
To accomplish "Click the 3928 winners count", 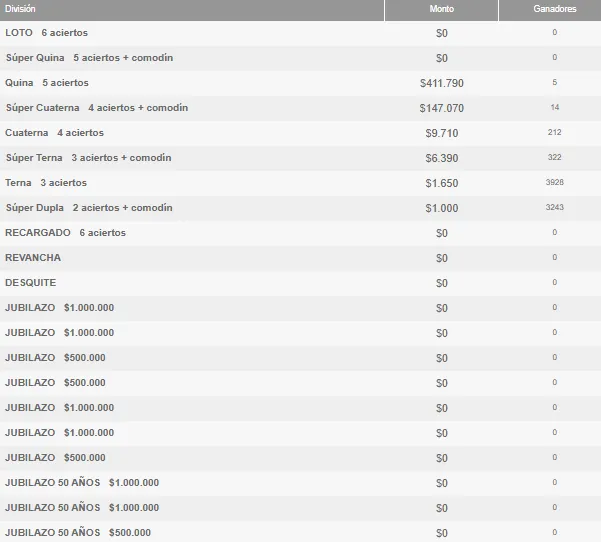I will pos(554,183).
